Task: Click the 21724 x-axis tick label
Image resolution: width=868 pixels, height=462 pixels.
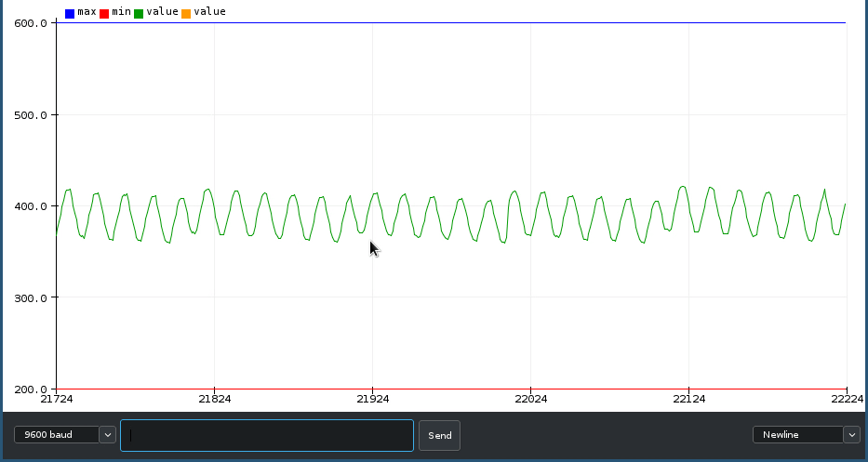Action: 57,399
